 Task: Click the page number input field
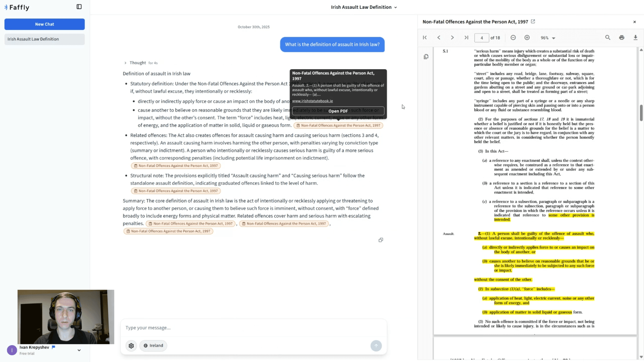[x=481, y=38]
